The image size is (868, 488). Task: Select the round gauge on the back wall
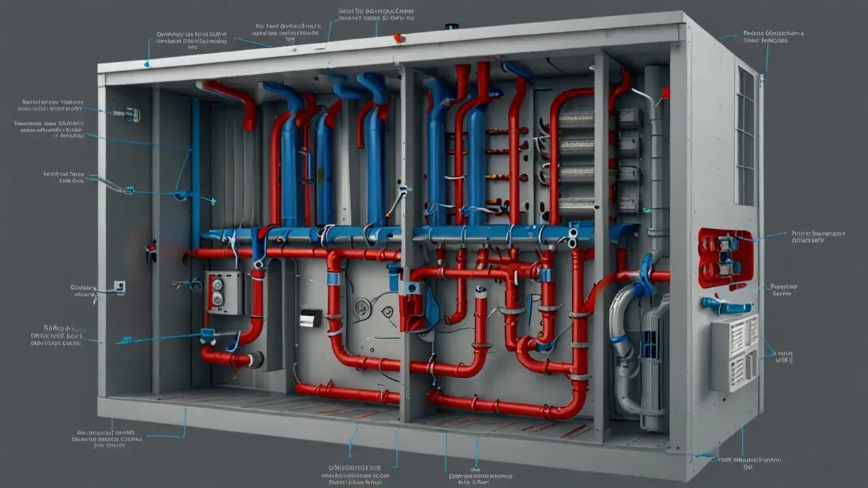coord(362,308)
